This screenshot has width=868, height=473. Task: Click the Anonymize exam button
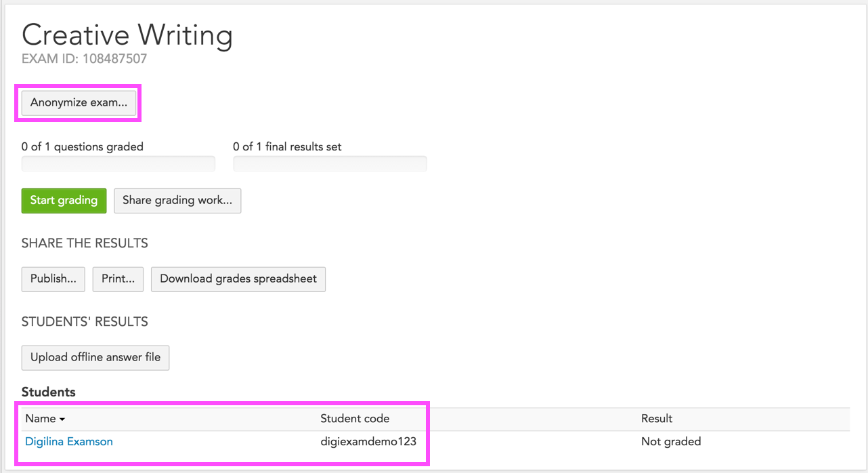(x=79, y=103)
